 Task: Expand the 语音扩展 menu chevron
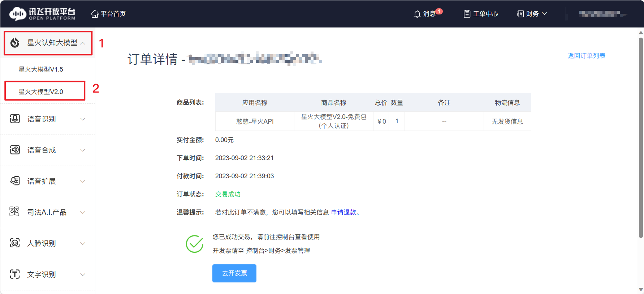coord(83,181)
